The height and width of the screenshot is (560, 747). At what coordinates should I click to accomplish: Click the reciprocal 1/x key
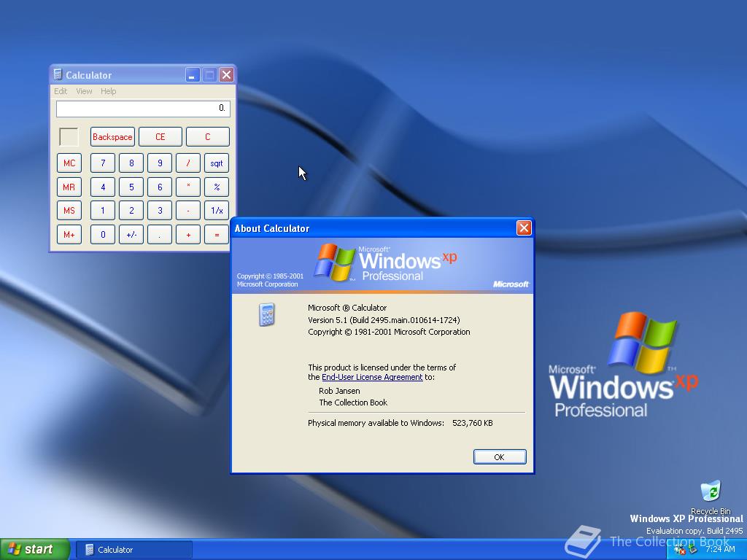(217, 211)
